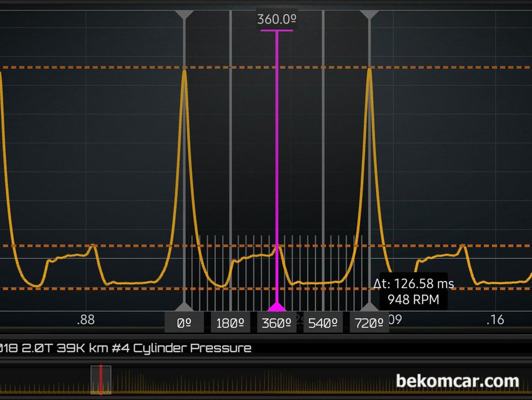Click the 0º phase ruler label

coord(184,323)
